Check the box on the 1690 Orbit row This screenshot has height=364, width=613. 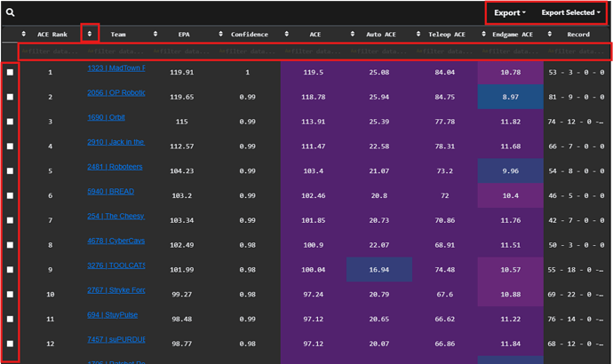click(10, 122)
